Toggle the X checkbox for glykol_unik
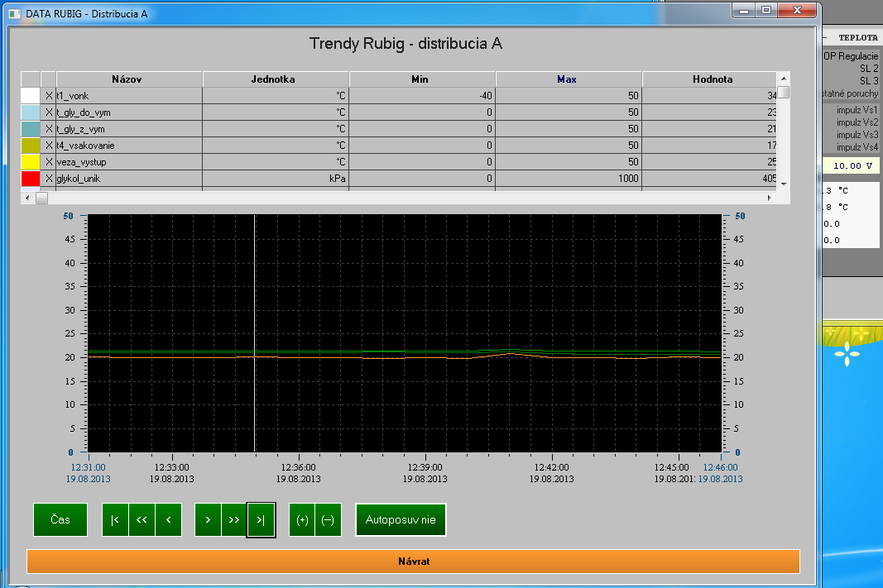 click(49, 179)
